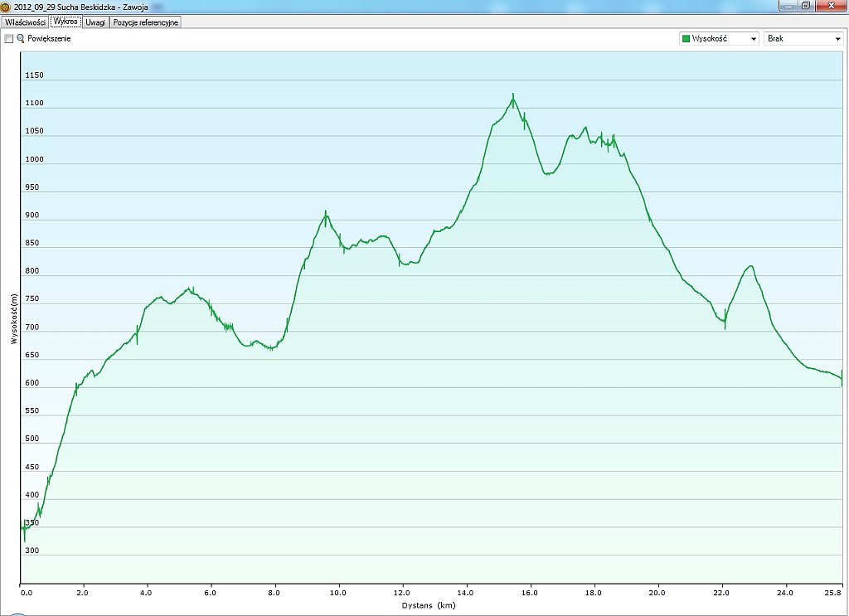This screenshot has height=616, width=849.
Task: Click the elevation dip near 22 km
Action: tap(725, 323)
